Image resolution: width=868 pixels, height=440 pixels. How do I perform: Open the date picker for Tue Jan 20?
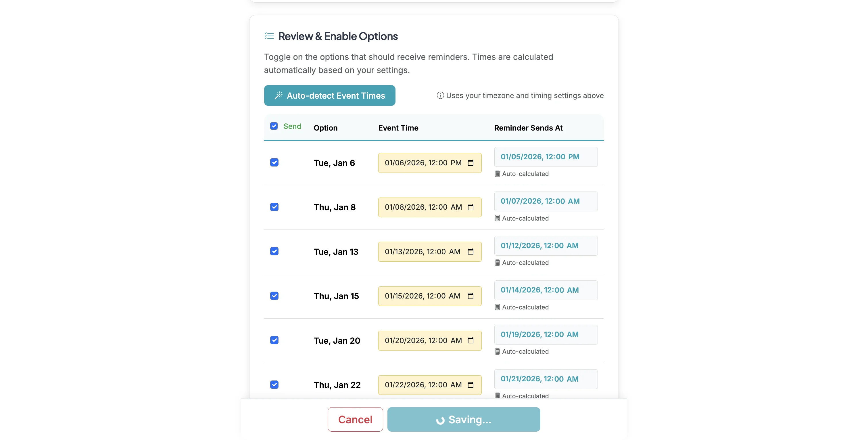click(x=471, y=340)
